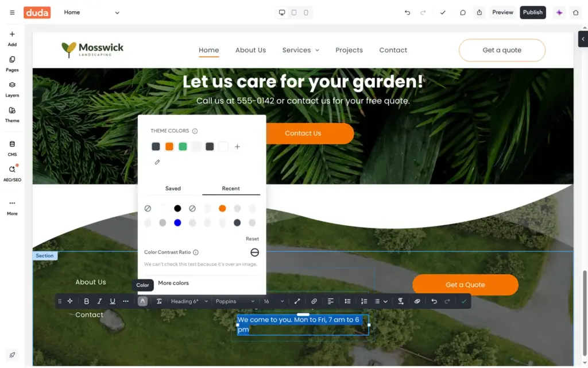Screen dimensions: 588x368
Task: Toggle italic formatting
Action: 99,301
